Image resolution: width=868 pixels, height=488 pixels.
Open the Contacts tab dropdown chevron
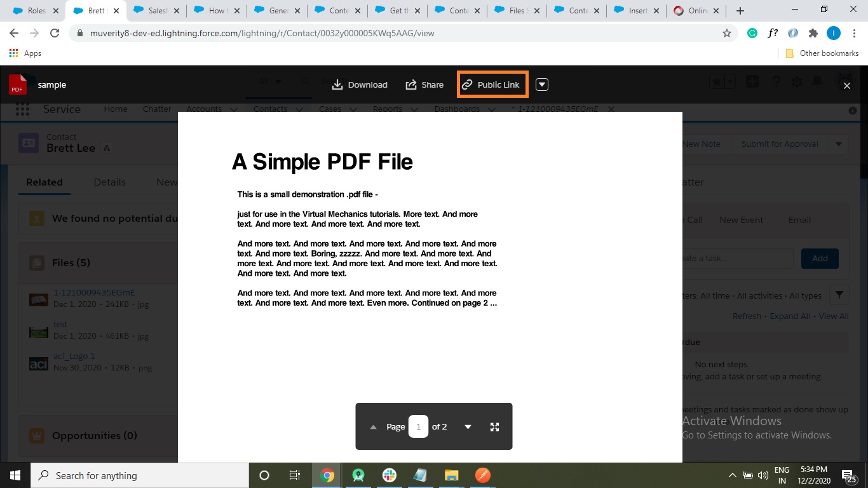coord(299,109)
